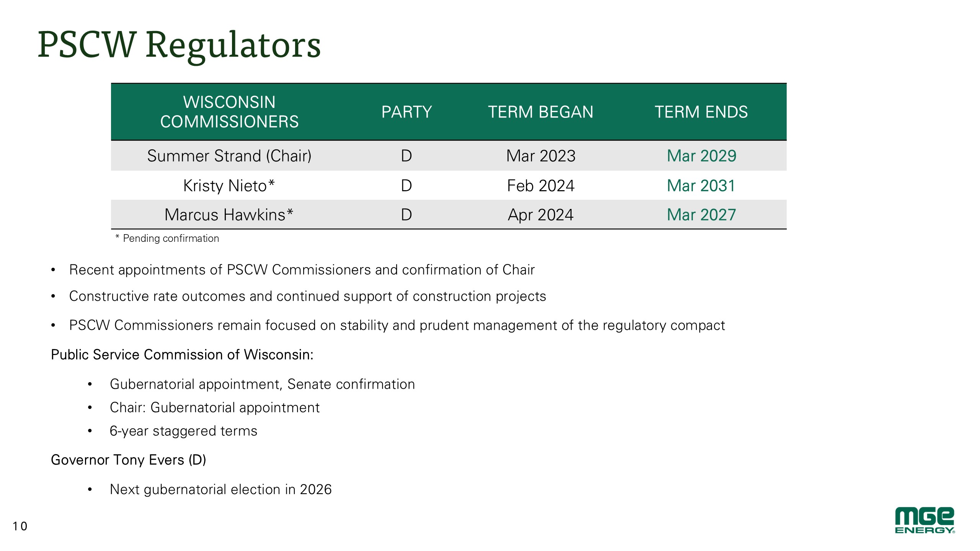Select the Feb 2024 term began cell
Viewport: 980px width, 551px height.
[x=541, y=186]
